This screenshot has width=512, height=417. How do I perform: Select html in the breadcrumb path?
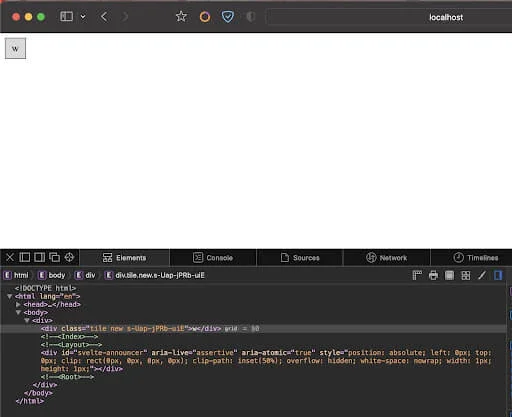[x=16, y=275]
